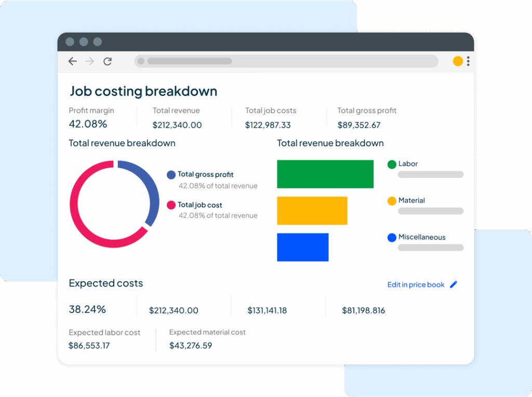
Task: Click inside the browser address bar
Action: point(286,61)
